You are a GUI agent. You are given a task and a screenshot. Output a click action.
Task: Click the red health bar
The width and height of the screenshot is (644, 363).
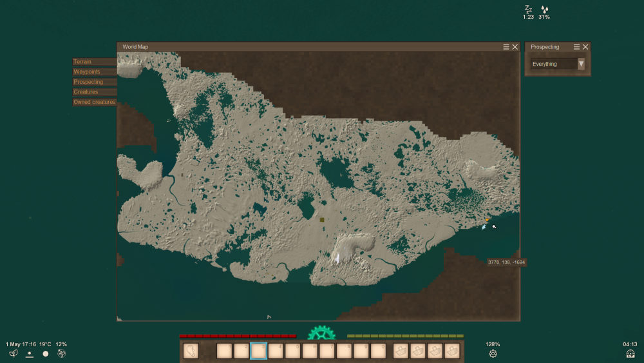(238, 336)
